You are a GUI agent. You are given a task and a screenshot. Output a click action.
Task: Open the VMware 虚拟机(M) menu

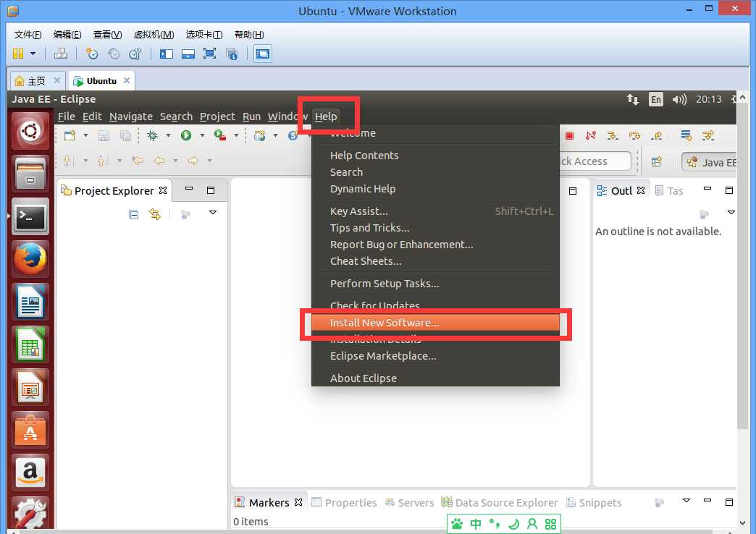[154, 35]
